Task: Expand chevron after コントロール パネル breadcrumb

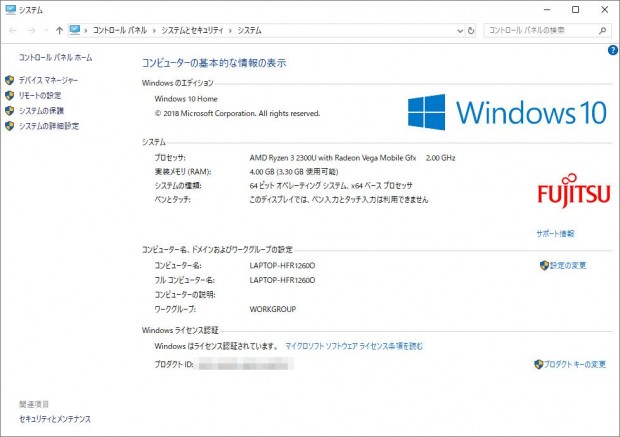Action: tap(154, 30)
